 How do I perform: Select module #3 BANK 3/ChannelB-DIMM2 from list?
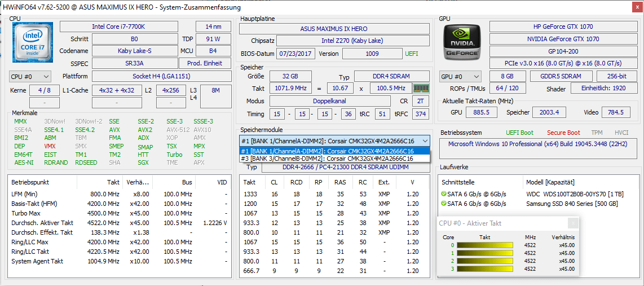coord(334,158)
